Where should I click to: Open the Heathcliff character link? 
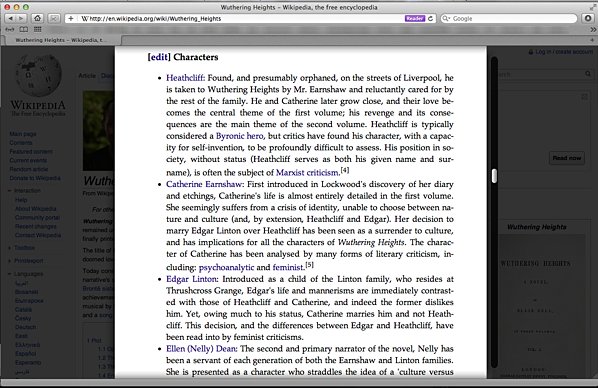coord(185,78)
